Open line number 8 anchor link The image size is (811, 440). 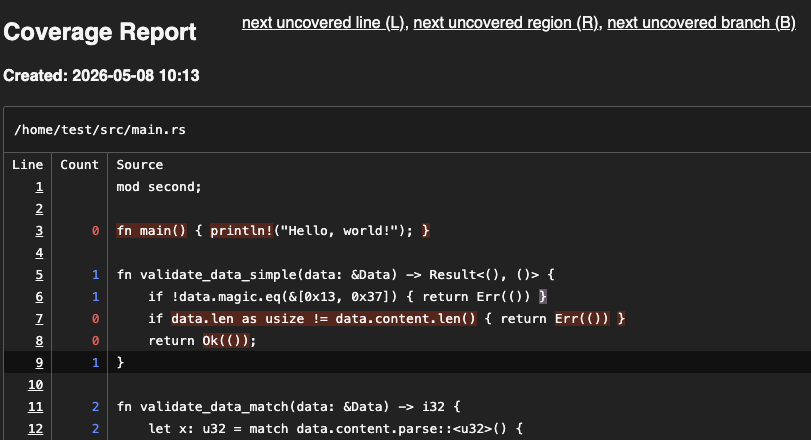(39, 341)
